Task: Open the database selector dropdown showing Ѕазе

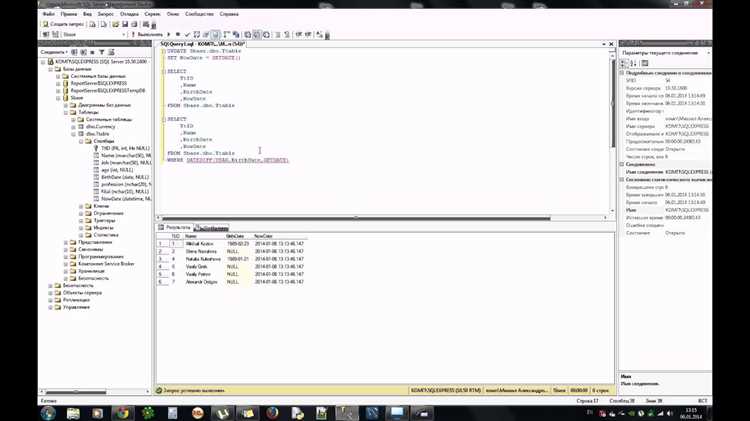Action: pyautogui.click(x=94, y=34)
